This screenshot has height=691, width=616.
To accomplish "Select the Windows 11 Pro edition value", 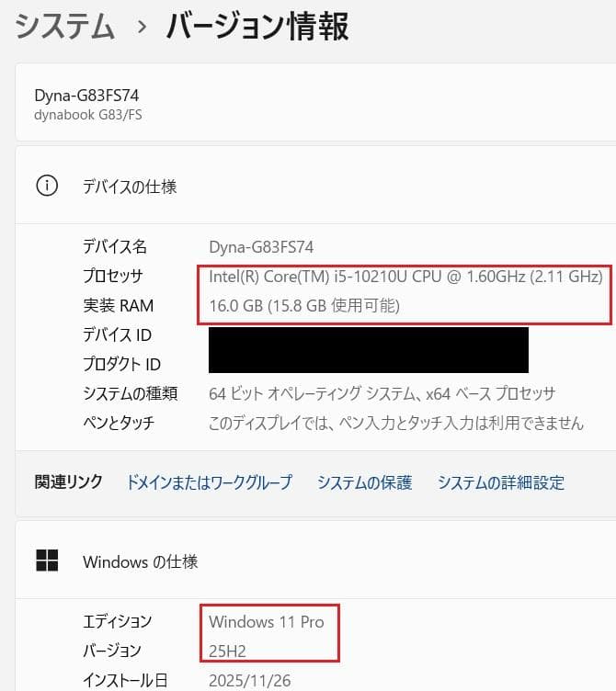I will coord(267,621).
